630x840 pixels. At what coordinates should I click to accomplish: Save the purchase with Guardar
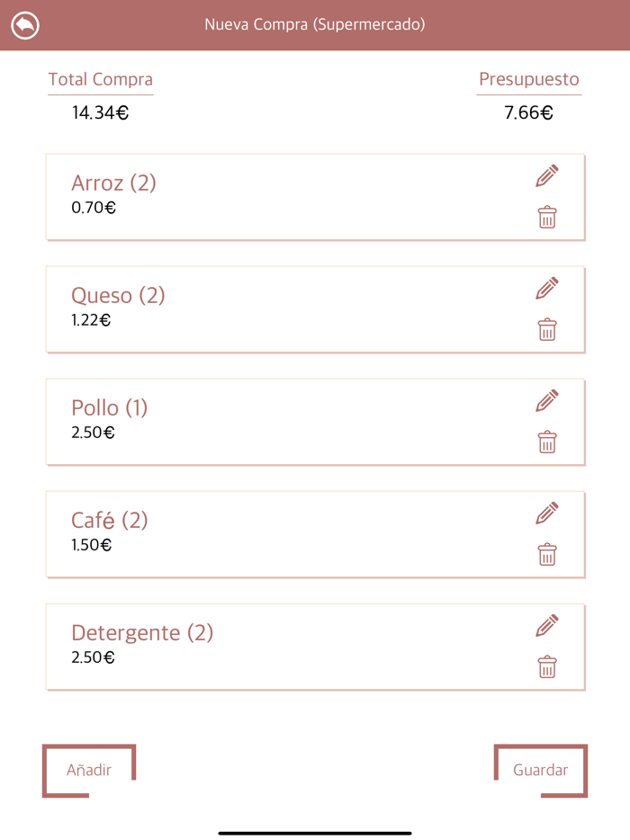[540, 771]
